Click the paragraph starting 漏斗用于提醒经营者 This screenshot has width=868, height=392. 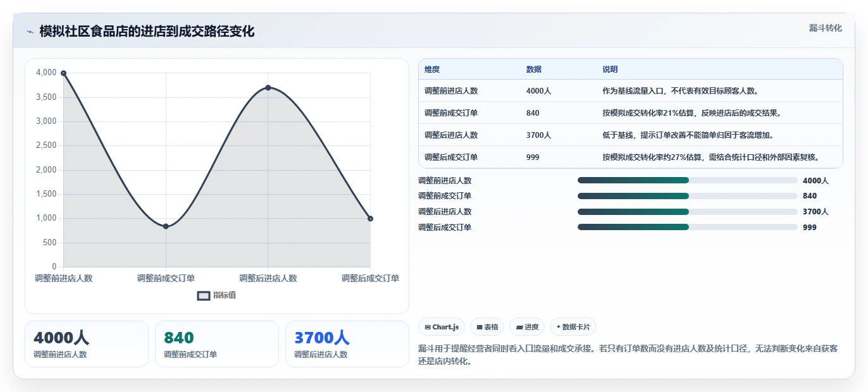(628, 355)
